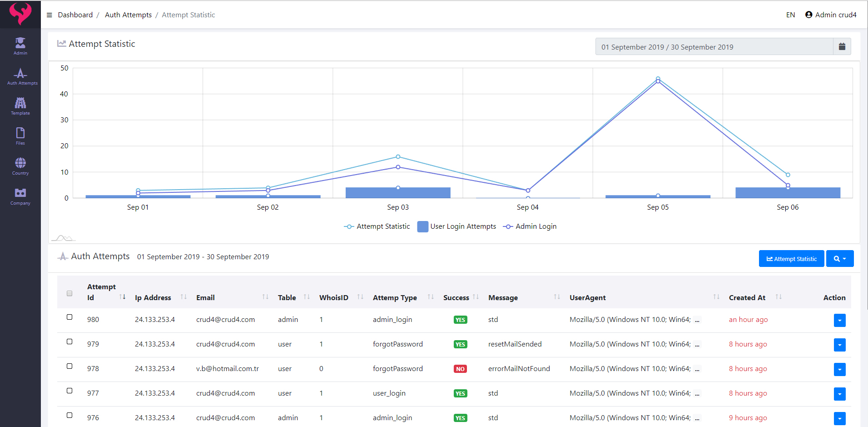
Task: Sort by Created At column arrows
Action: tap(779, 297)
